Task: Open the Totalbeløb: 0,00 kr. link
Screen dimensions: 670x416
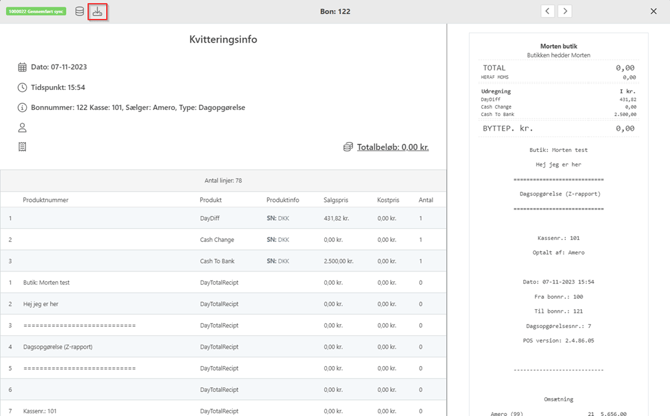Action: [393, 147]
